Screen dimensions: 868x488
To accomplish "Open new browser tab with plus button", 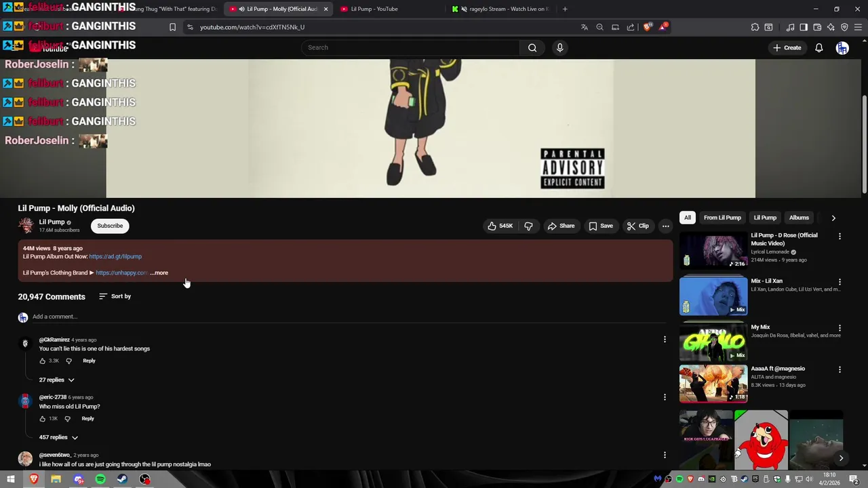I will coord(565,9).
